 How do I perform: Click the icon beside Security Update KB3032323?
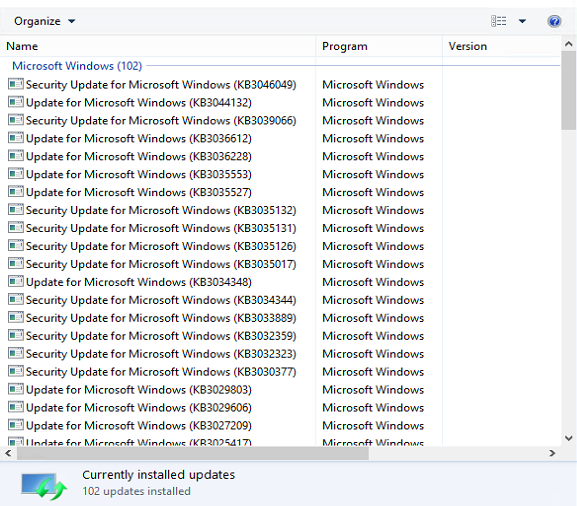16,353
